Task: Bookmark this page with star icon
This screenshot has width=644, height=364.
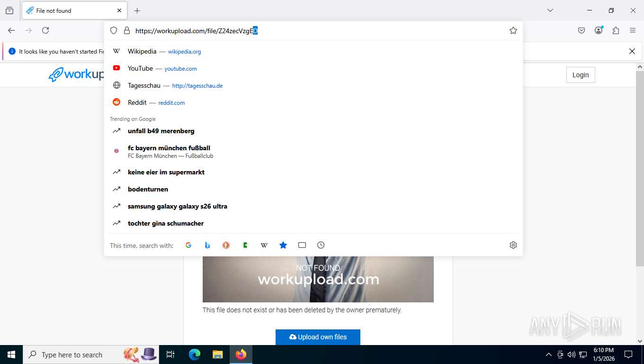Action: click(513, 30)
